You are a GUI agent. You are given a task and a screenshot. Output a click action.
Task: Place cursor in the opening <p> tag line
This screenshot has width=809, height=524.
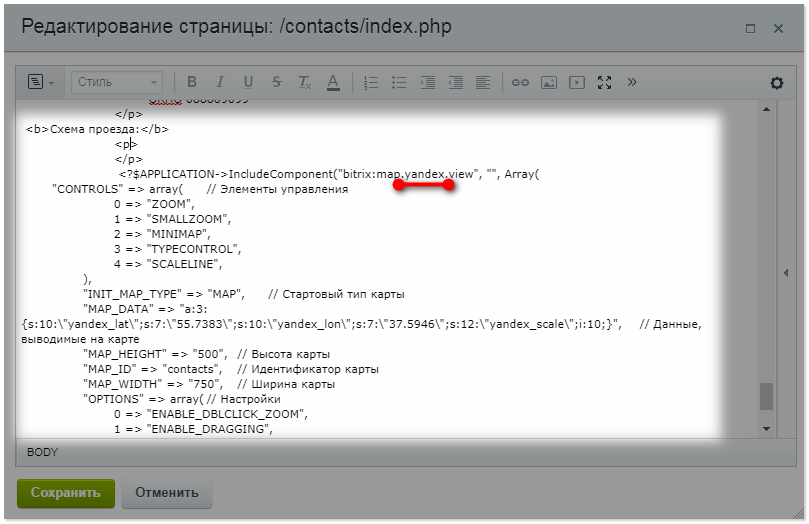[x=126, y=144]
